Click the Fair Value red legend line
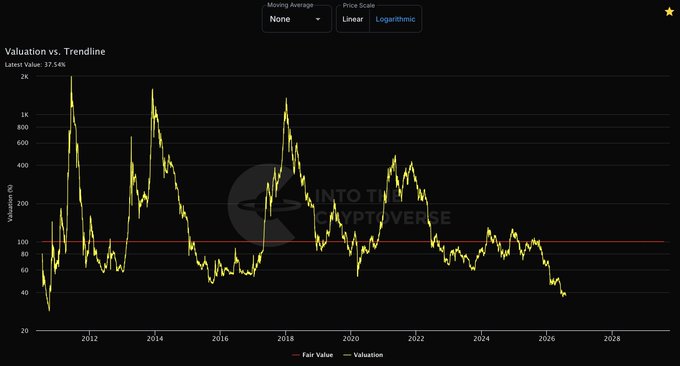Screen dimensions: 680x366 point(296,355)
